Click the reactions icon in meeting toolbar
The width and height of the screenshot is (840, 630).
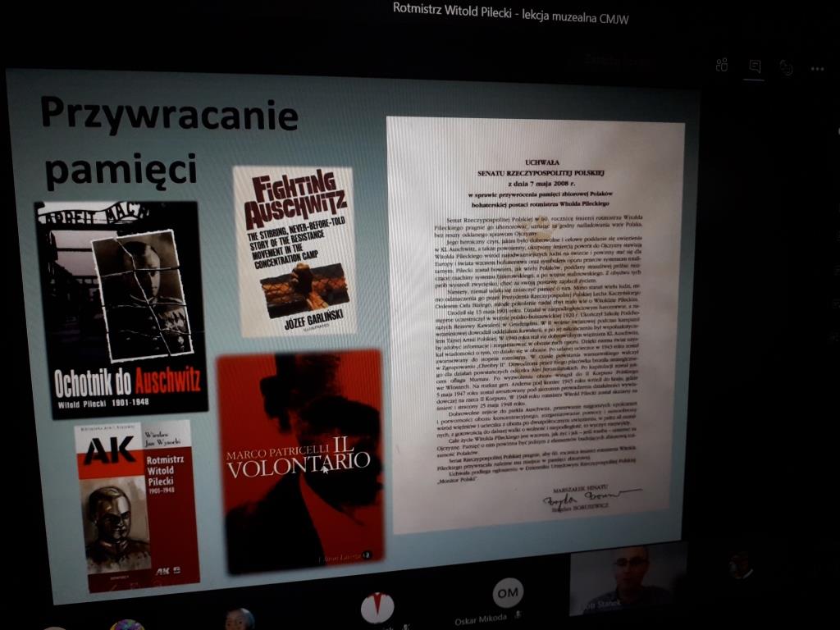(x=787, y=68)
